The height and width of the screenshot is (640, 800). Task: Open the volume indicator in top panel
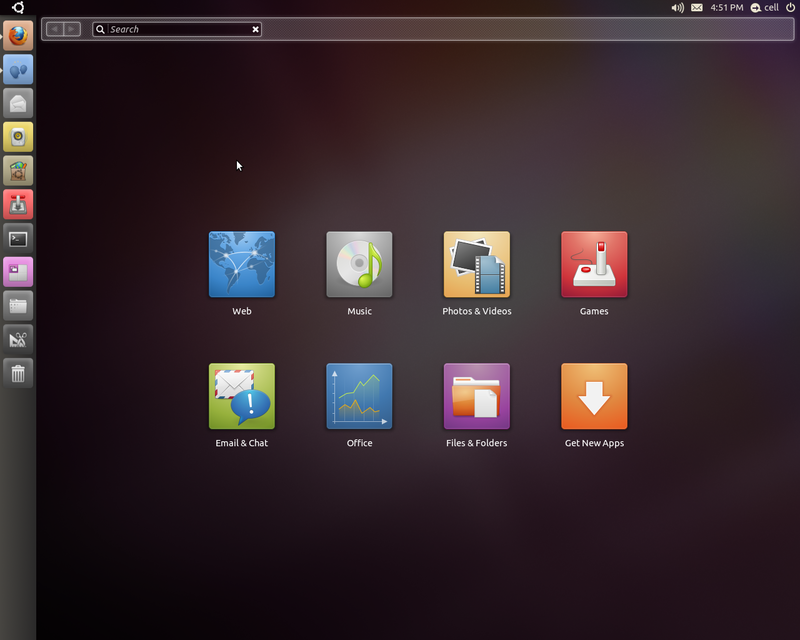678,8
